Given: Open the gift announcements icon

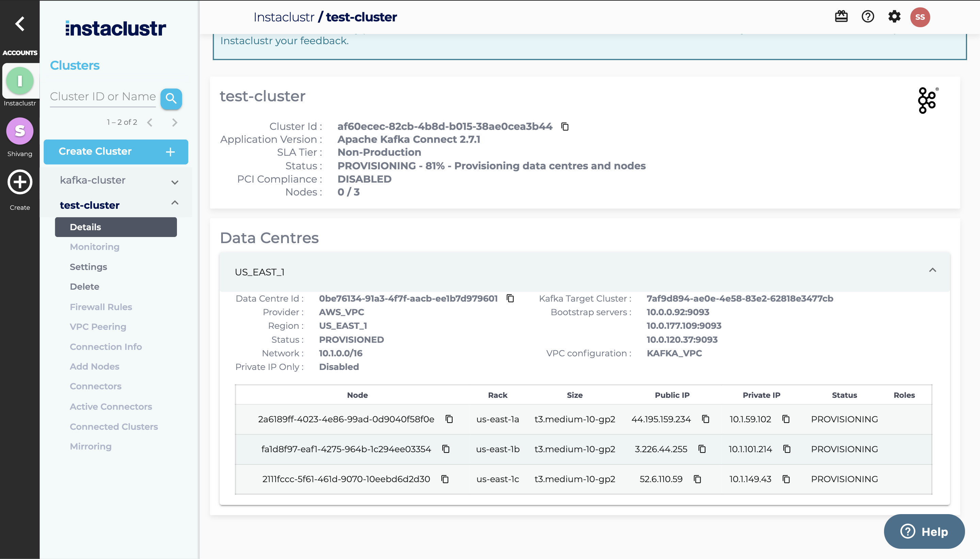Looking at the screenshot, I should [841, 17].
